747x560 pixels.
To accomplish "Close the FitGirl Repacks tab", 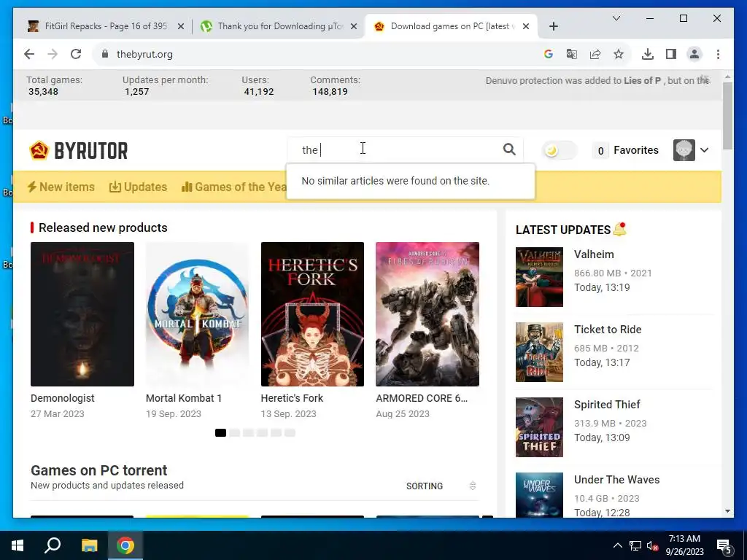I will tap(181, 26).
